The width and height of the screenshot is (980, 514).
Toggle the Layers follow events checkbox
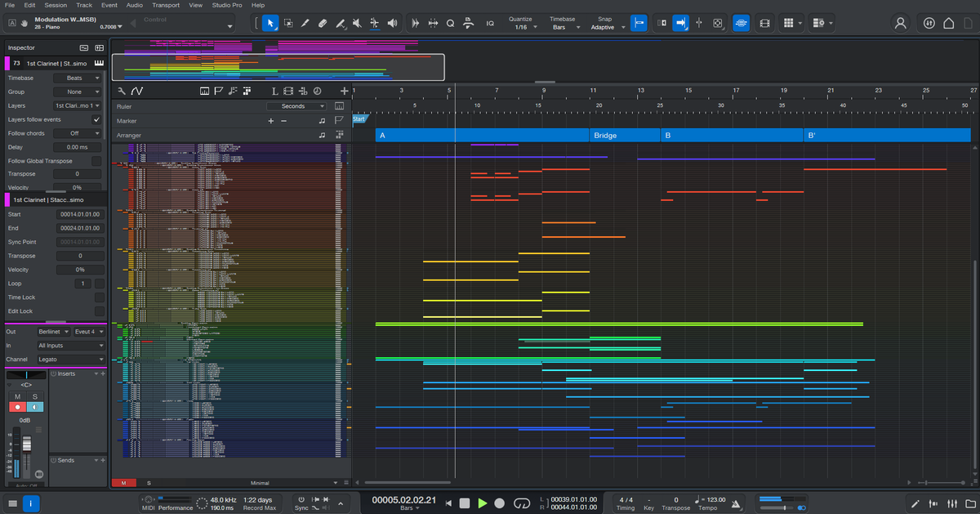96,119
